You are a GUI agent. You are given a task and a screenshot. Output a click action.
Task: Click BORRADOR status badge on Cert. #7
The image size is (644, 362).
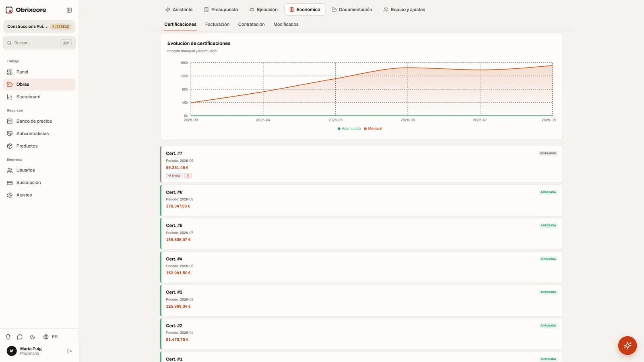tap(548, 154)
